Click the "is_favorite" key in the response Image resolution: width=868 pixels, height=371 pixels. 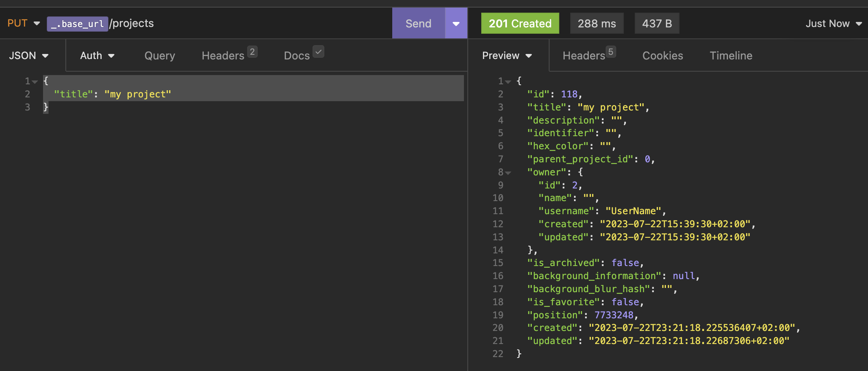pyautogui.click(x=564, y=302)
